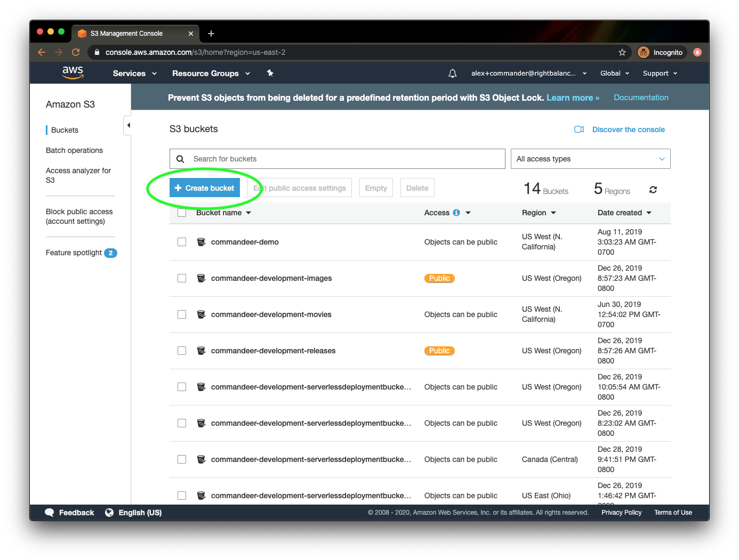The image size is (739, 560).
Task: Click the bucket icon for commandeer-development-movies
Action: coord(202,314)
